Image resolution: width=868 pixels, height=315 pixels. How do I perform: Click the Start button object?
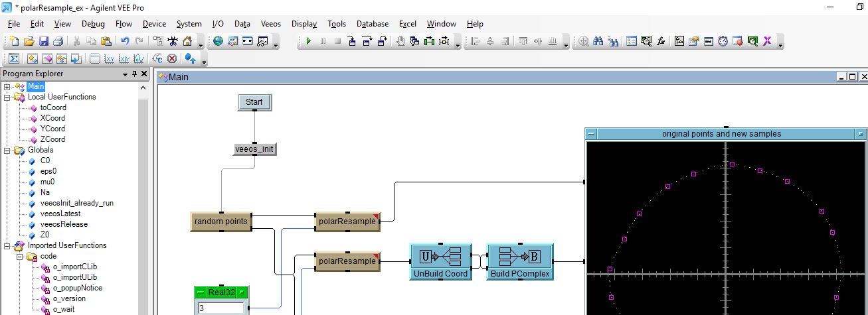(254, 102)
